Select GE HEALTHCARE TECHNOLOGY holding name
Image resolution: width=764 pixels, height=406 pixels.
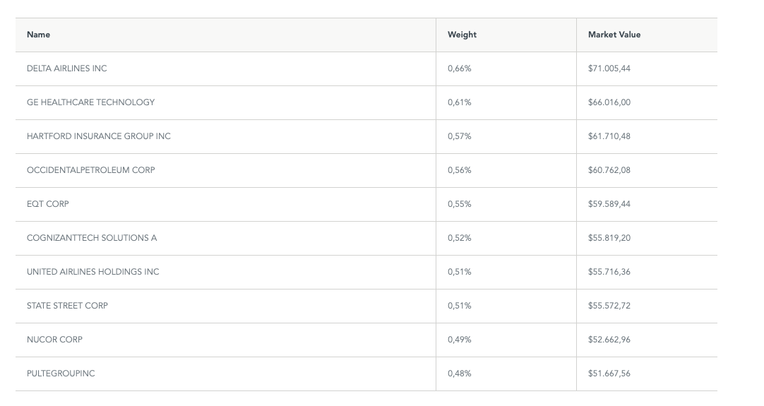tap(91, 103)
